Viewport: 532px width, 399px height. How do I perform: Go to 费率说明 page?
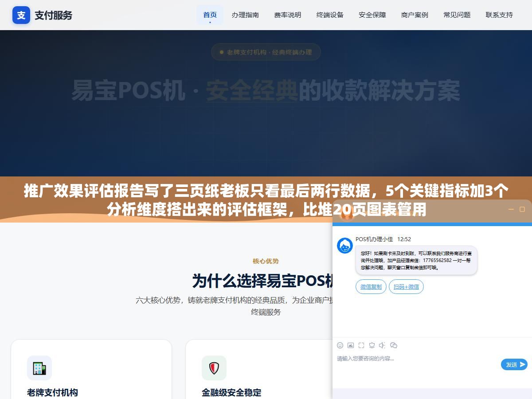pos(288,15)
